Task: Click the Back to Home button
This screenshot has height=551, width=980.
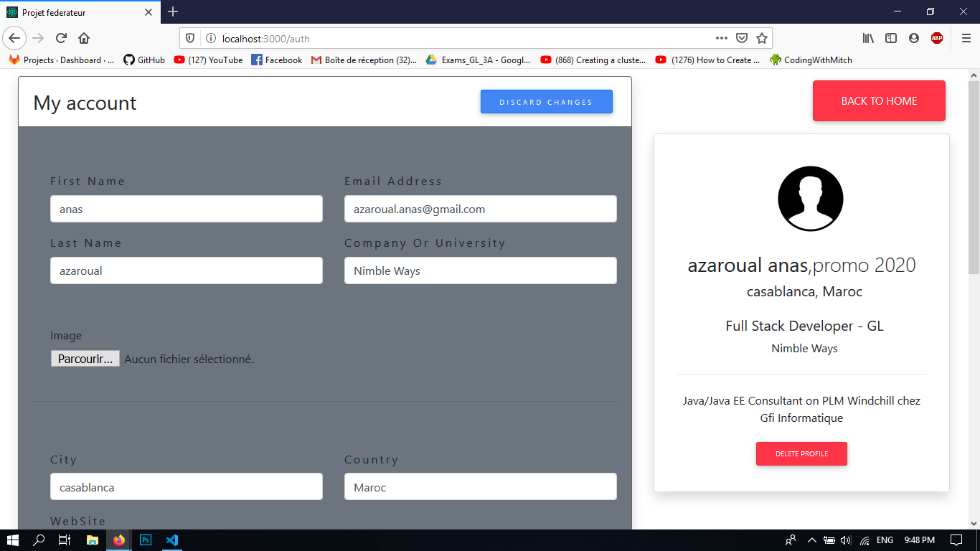Action: pyautogui.click(x=879, y=100)
